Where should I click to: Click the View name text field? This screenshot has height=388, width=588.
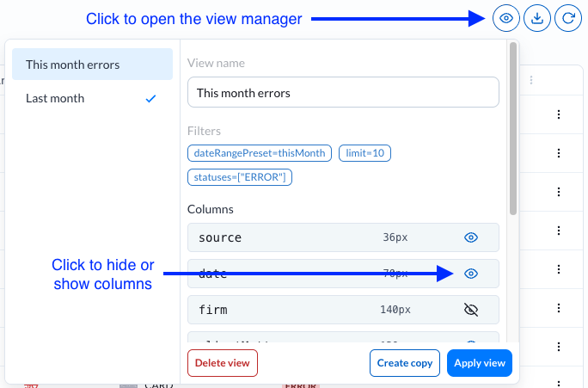point(343,92)
